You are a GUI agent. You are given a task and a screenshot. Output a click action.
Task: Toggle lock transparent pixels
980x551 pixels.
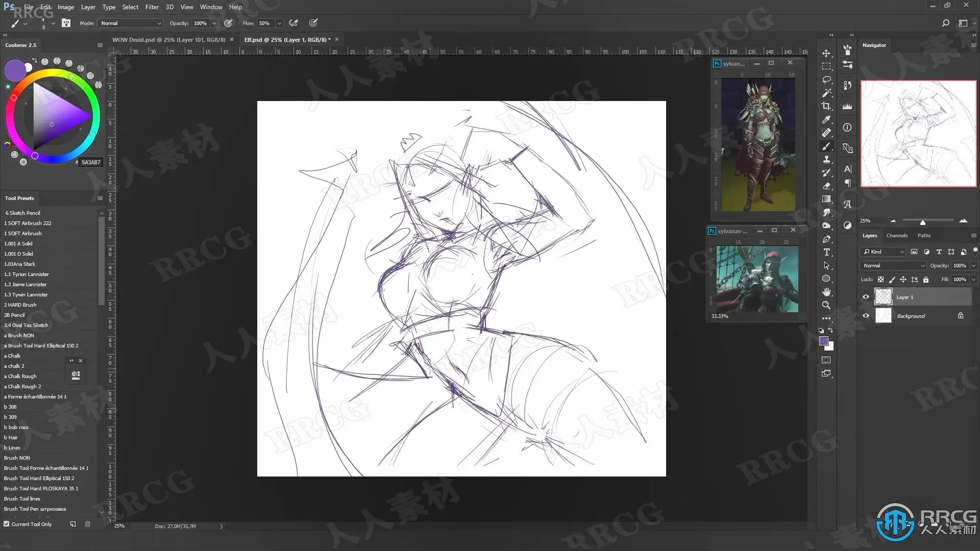pos(880,280)
